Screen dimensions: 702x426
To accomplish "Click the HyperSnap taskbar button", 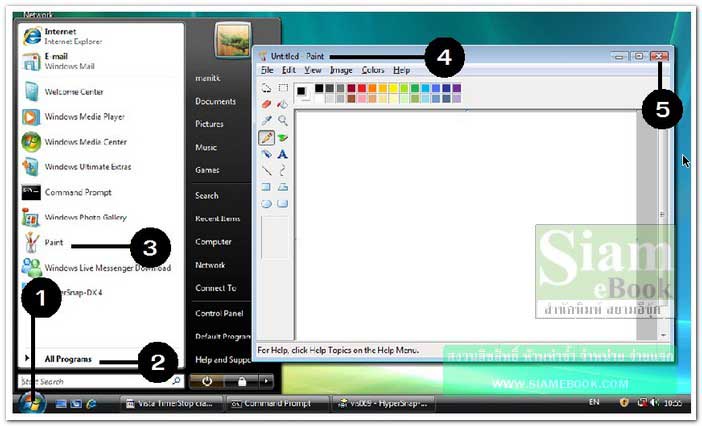I will pyautogui.click(x=385, y=404).
